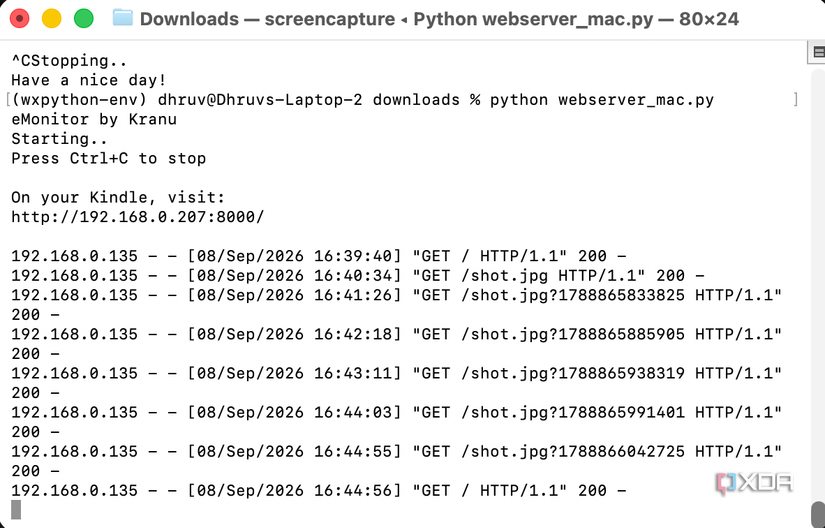Click the python webserver_mac.py command text
Screen dimensions: 825x528
point(602,100)
